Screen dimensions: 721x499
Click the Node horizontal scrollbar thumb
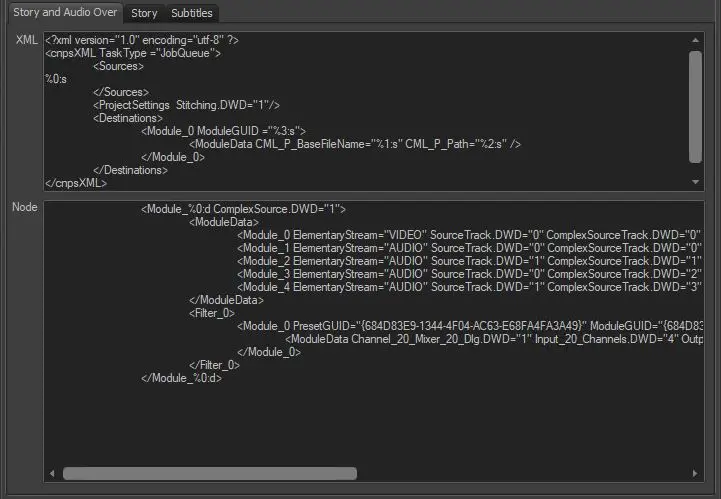[x=209, y=473]
